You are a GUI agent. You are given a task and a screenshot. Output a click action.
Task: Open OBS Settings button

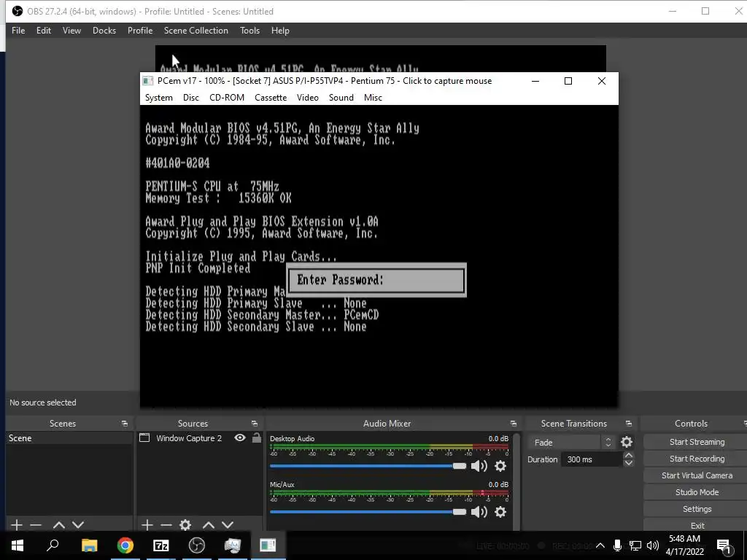[697, 508]
